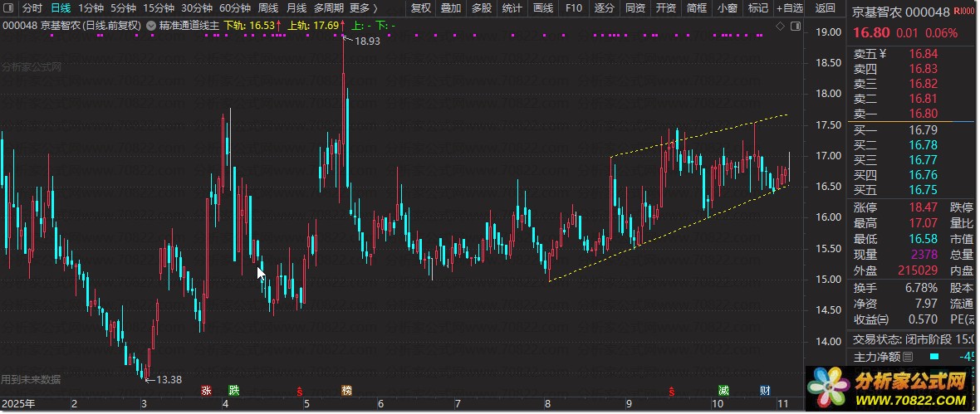The width and height of the screenshot is (980, 414).
Task: Click the green 减 event marker
Action: [724, 390]
